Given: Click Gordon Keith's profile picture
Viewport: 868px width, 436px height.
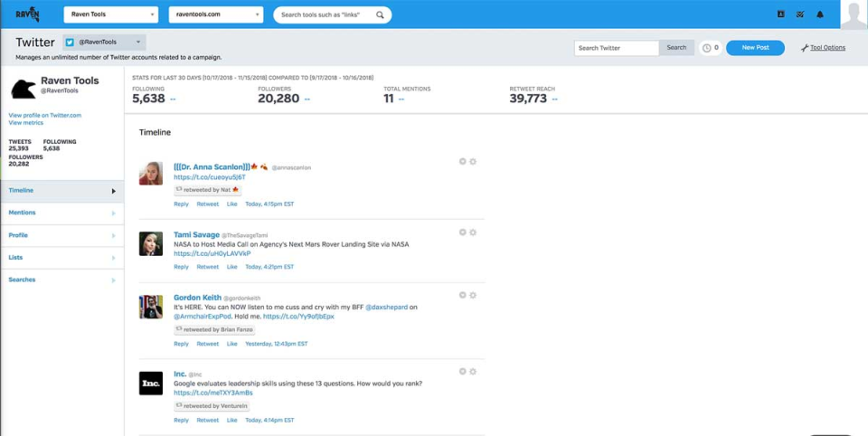Looking at the screenshot, I should pyautogui.click(x=151, y=307).
